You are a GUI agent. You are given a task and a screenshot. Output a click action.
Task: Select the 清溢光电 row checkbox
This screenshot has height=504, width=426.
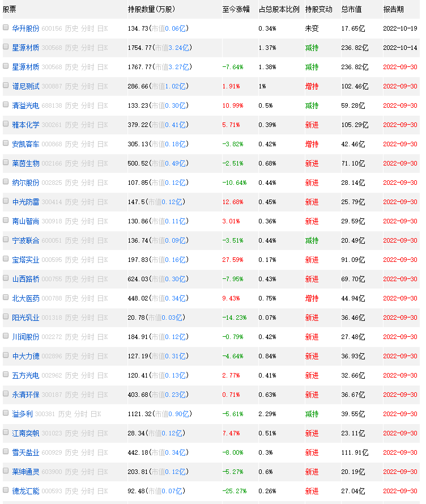[x=6, y=104]
